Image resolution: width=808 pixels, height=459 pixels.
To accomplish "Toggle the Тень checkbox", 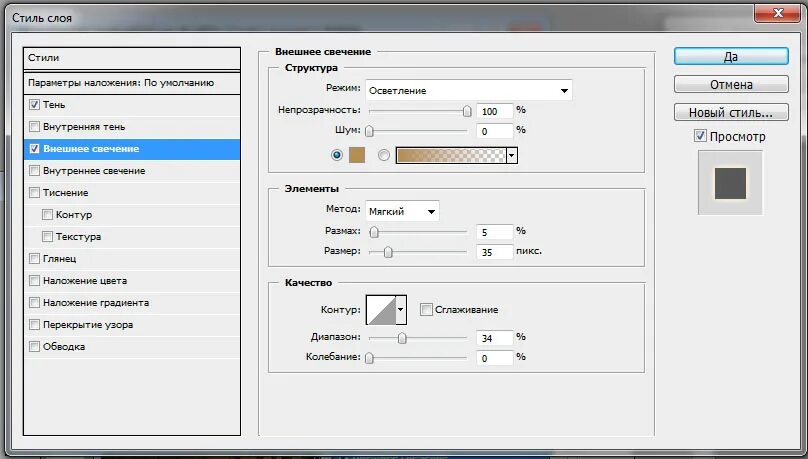I will (x=35, y=105).
